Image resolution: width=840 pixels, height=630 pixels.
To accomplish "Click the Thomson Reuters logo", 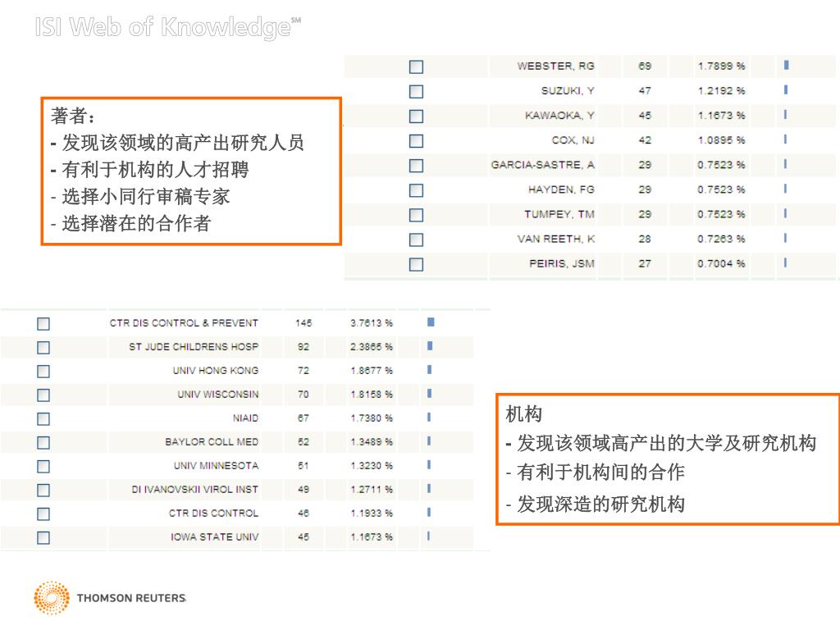I will pos(110,597).
